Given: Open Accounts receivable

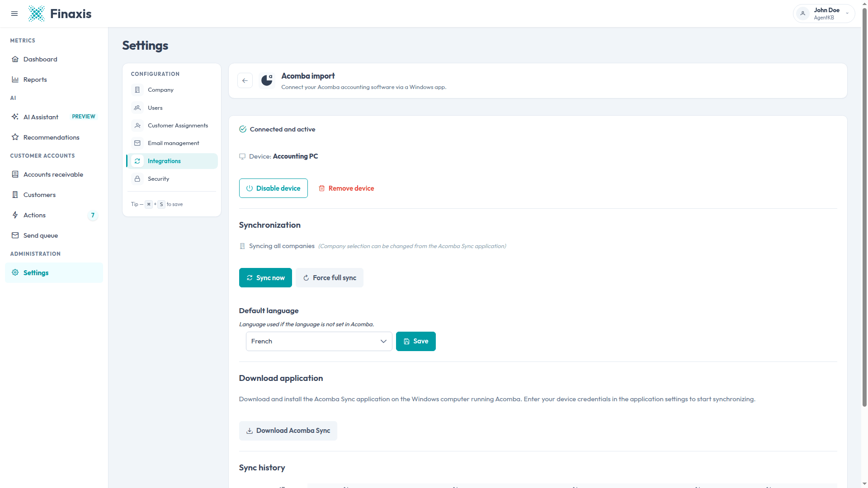Looking at the screenshot, I should (54, 174).
